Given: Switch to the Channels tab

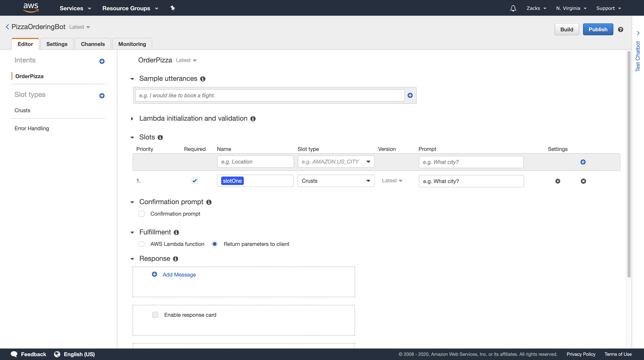Looking at the screenshot, I should tap(93, 44).
